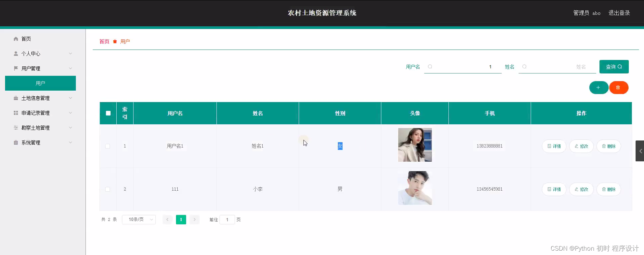The image size is (644, 255).
Task: Click the orange trash delete button
Action: point(618,88)
